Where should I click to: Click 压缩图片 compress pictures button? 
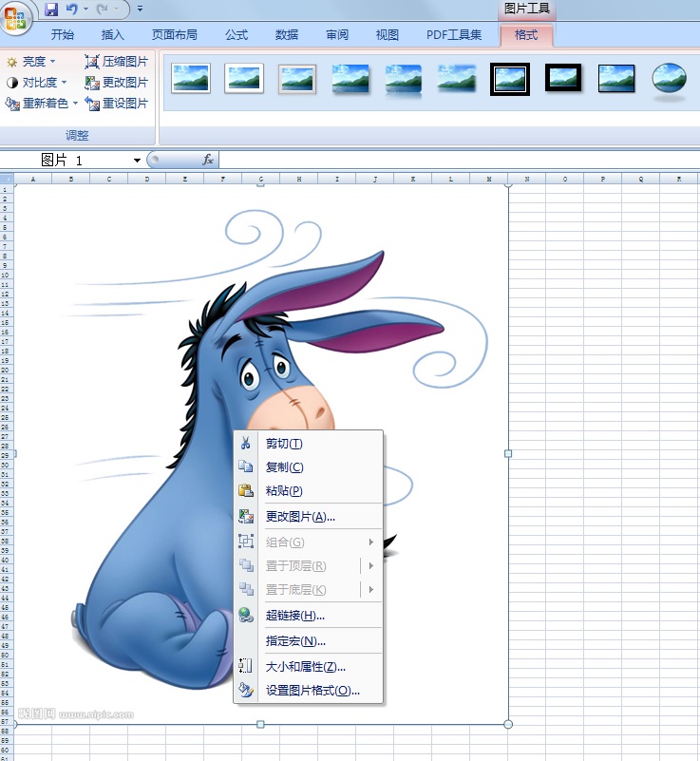[x=117, y=62]
